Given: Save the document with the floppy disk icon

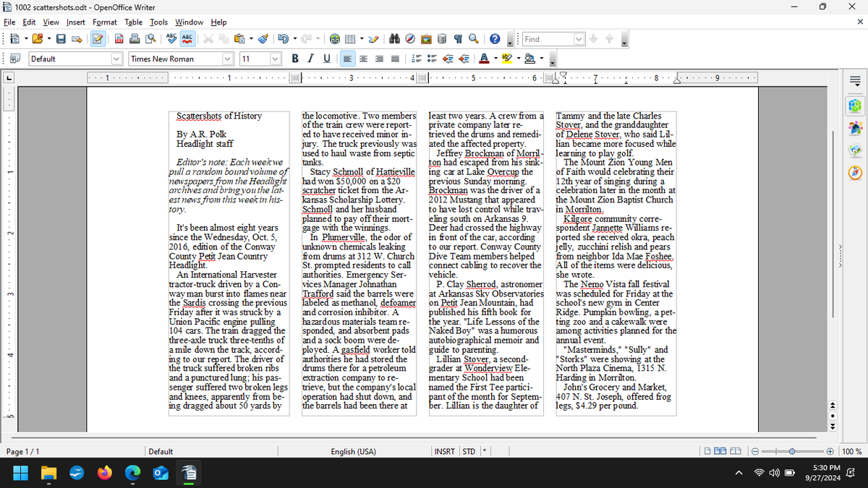Looking at the screenshot, I should click(62, 40).
